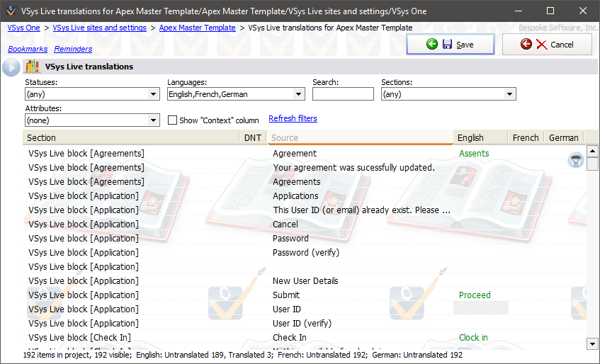Click the VSys Live translations books icon
The width and height of the screenshot is (600, 364).
pyautogui.click(x=32, y=67)
